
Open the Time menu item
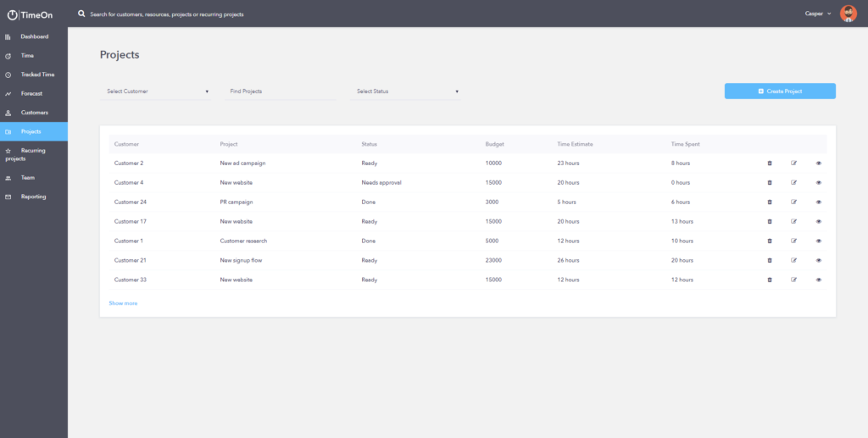[x=34, y=56]
